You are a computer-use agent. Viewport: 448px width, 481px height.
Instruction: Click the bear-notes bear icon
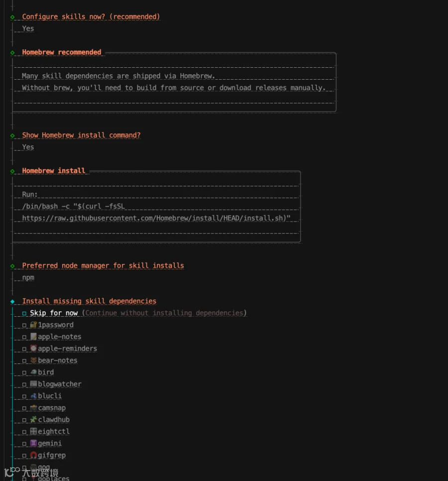click(33, 360)
